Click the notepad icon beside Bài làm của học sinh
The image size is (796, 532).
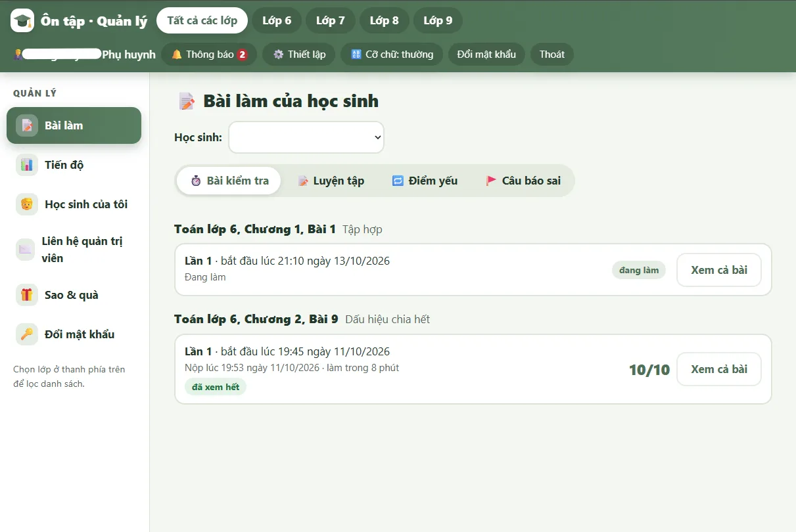187,101
